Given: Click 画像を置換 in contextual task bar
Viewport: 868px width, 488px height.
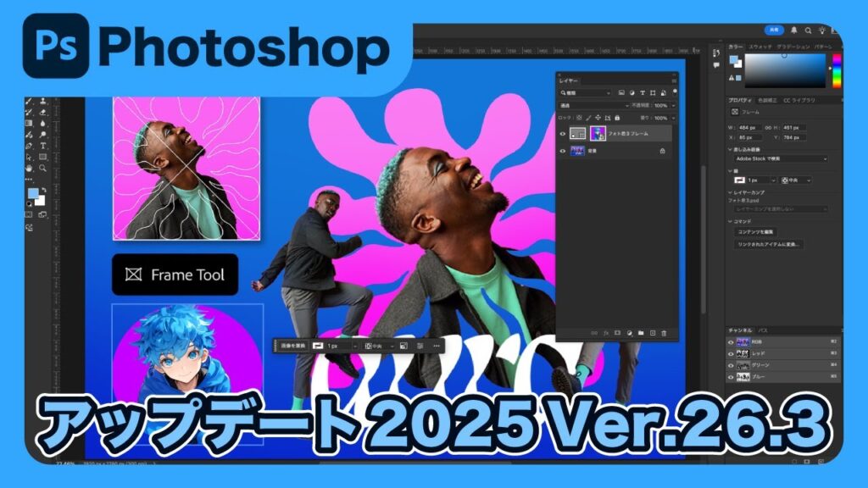Looking at the screenshot, I should 292,346.
